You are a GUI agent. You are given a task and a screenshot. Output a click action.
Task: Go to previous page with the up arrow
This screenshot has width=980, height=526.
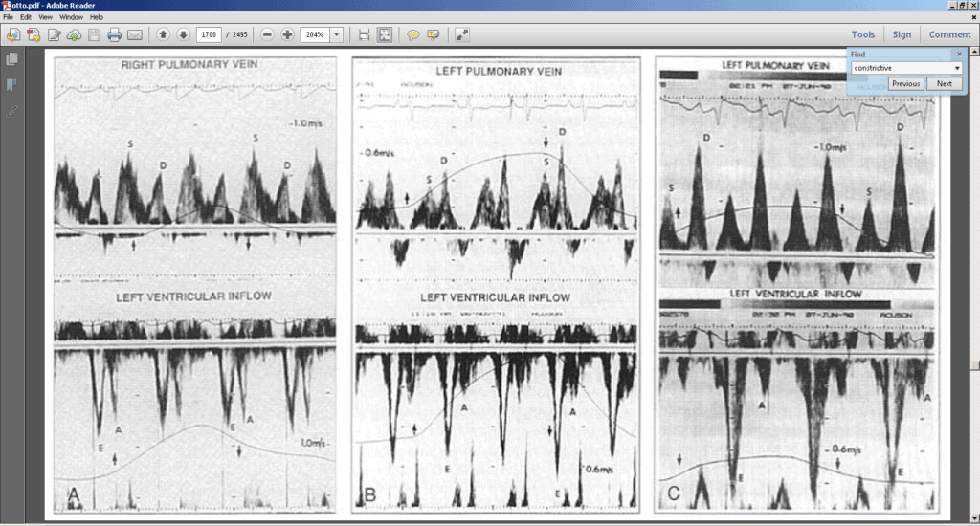(163, 35)
